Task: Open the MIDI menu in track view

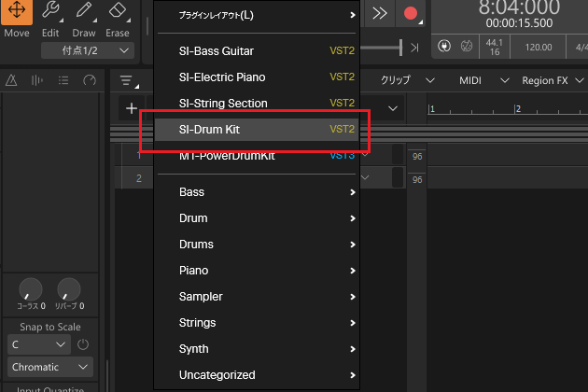Action: [476, 81]
